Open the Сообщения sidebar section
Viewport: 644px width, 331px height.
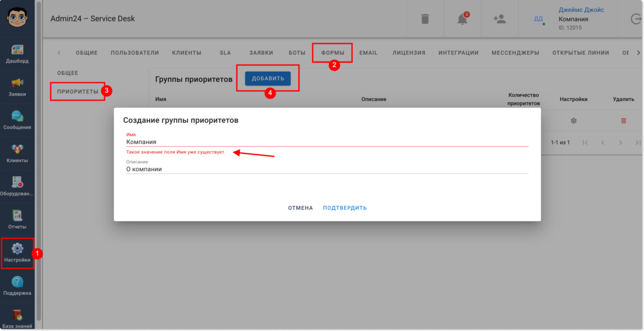(18, 121)
